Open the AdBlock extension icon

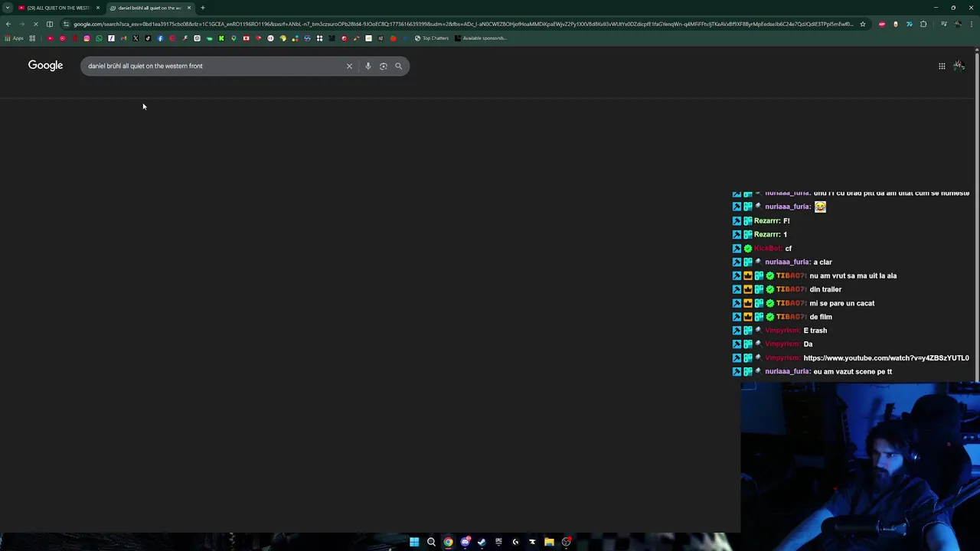pyautogui.click(x=882, y=24)
